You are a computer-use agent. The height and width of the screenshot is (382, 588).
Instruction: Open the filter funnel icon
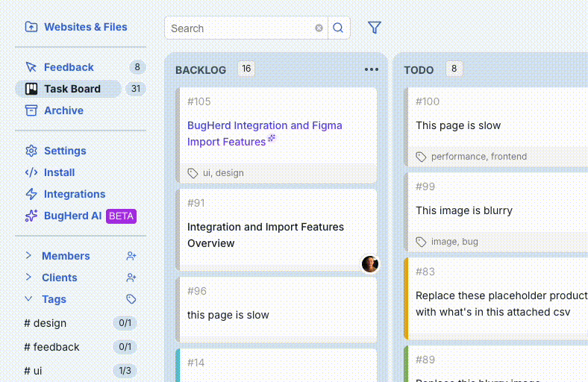[375, 28]
